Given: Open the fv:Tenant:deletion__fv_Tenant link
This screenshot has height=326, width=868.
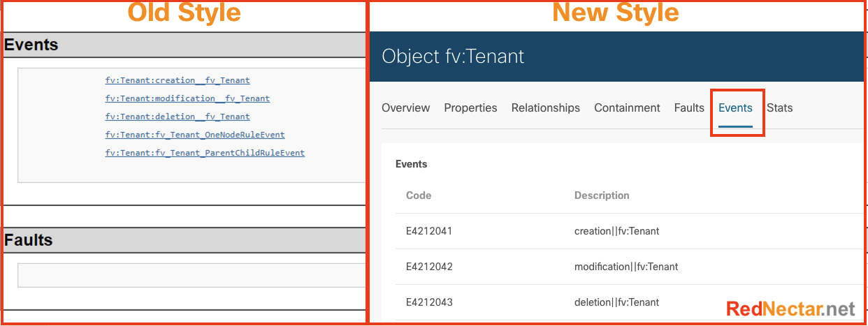Looking at the screenshot, I should coord(177,117).
